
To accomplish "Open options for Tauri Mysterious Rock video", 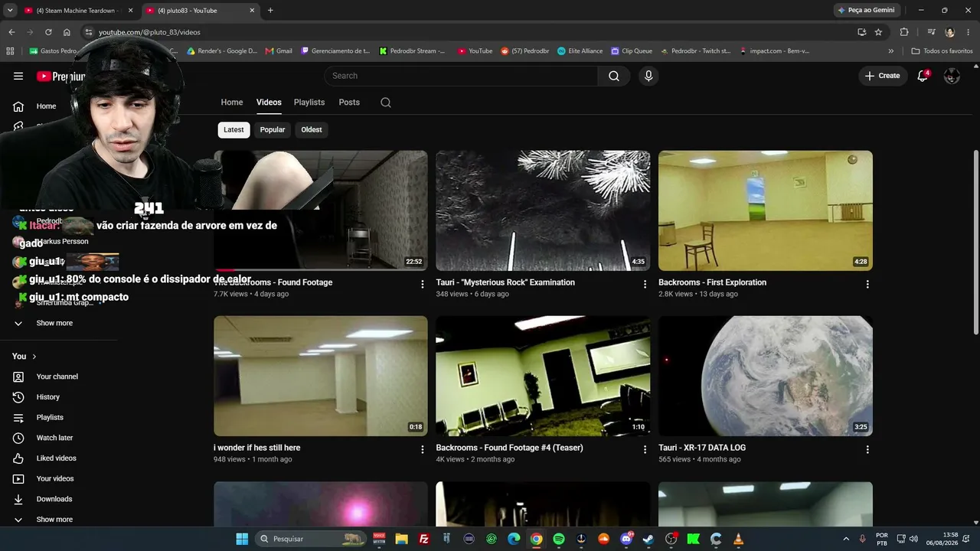I will pyautogui.click(x=645, y=284).
